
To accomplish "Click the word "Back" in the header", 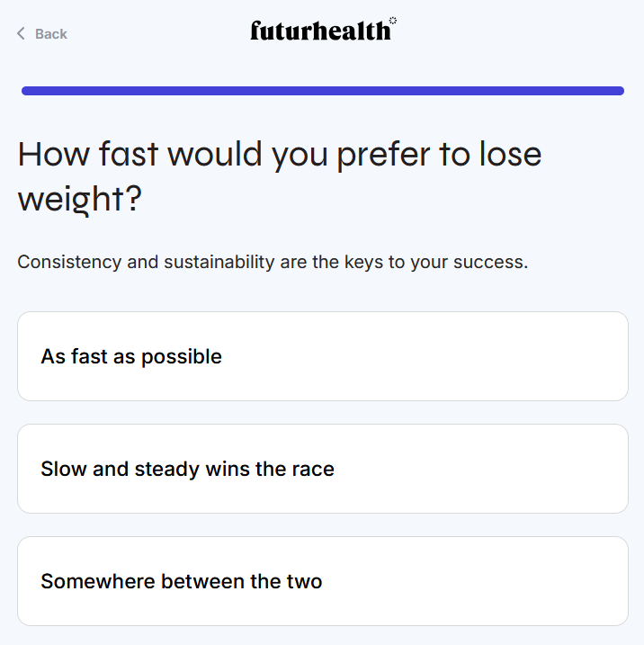I will pos(51,34).
